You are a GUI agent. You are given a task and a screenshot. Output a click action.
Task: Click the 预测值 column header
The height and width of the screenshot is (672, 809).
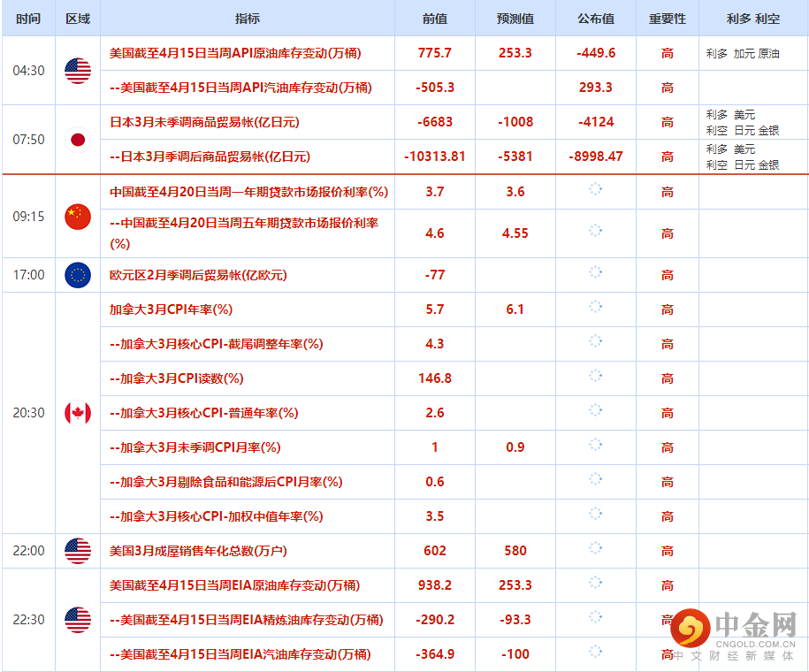click(x=515, y=19)
